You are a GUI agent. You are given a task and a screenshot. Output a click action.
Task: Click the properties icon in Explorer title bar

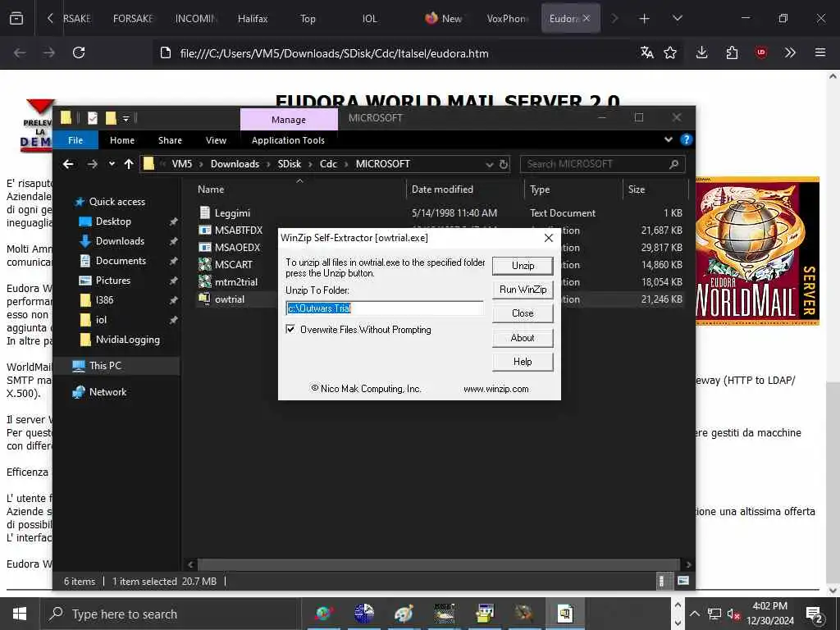pyautogui.click(x=93, y=118)
